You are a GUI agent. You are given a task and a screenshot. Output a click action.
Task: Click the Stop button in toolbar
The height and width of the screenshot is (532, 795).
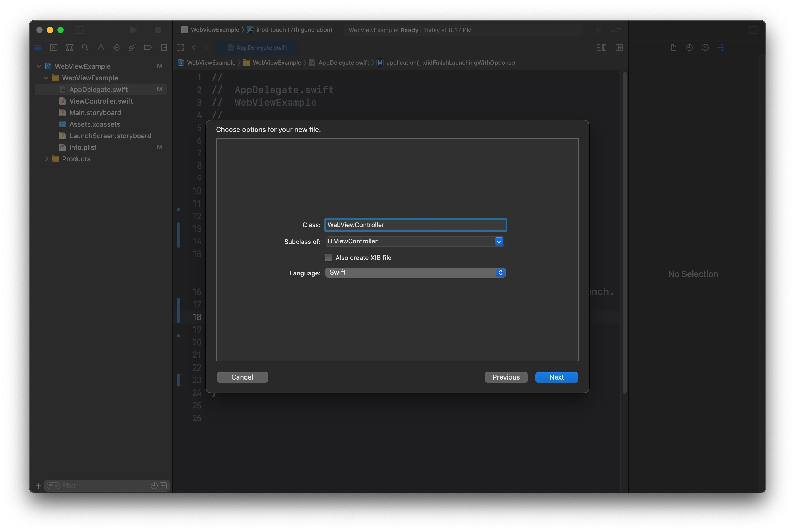[158, 30]
